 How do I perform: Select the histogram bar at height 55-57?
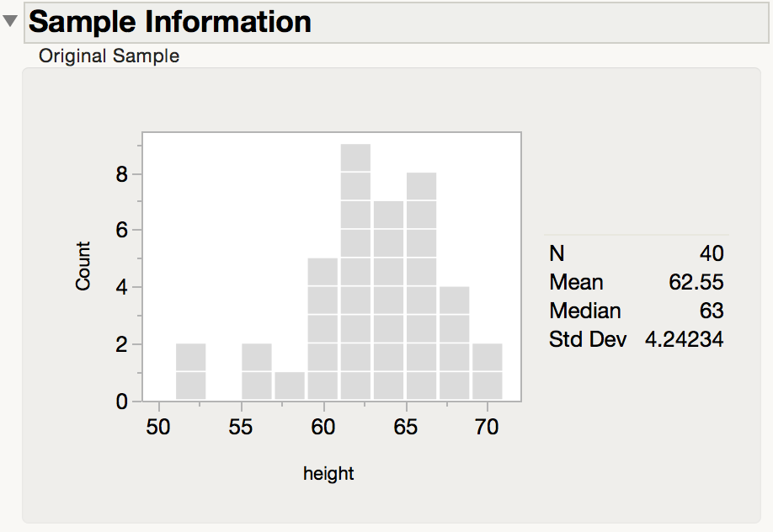[257, 371]
